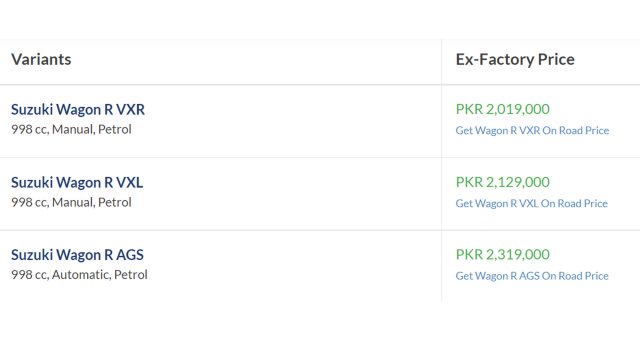The image size is (640, 360).
Task: Click the Variants column header
Action: (41, 60)
